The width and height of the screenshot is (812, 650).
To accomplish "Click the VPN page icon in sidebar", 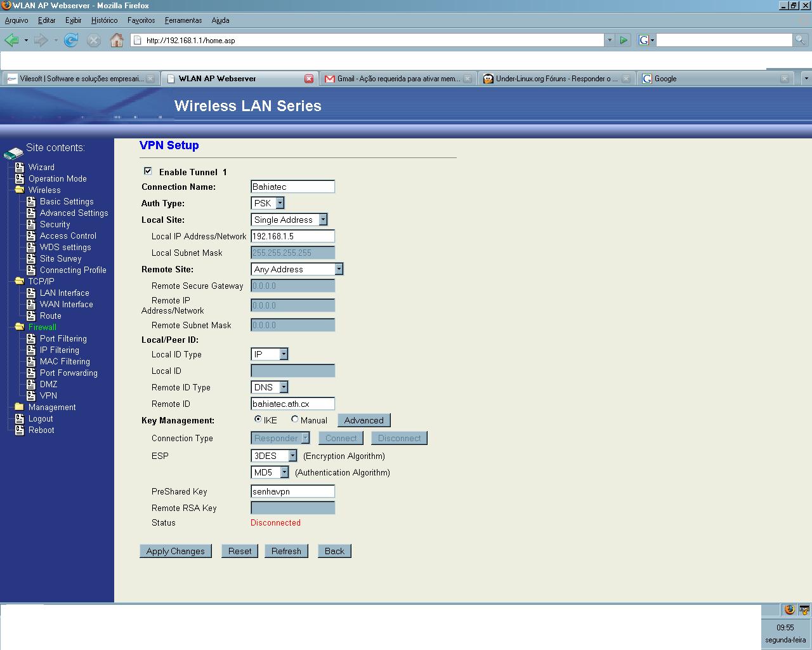I will coord(31,395).
